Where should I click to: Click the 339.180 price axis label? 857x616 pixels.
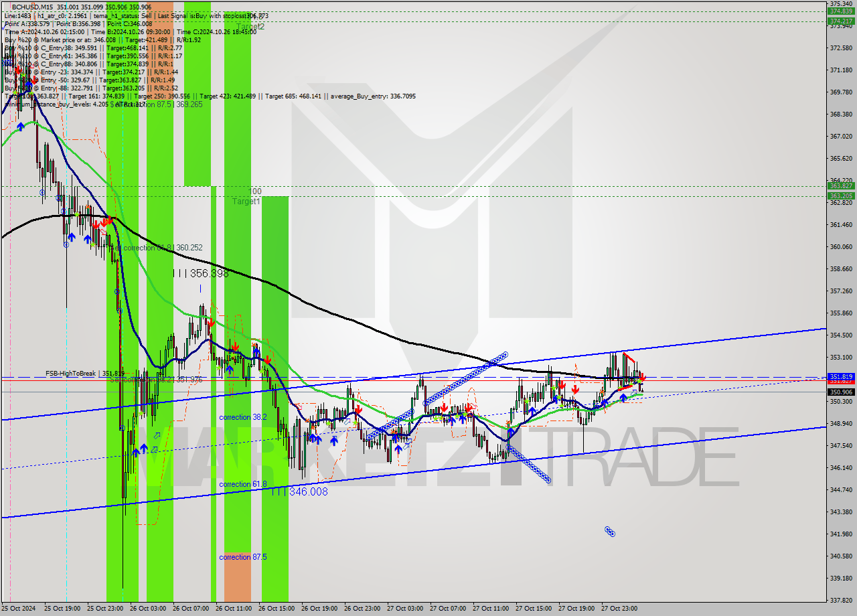tap(841, 578)
